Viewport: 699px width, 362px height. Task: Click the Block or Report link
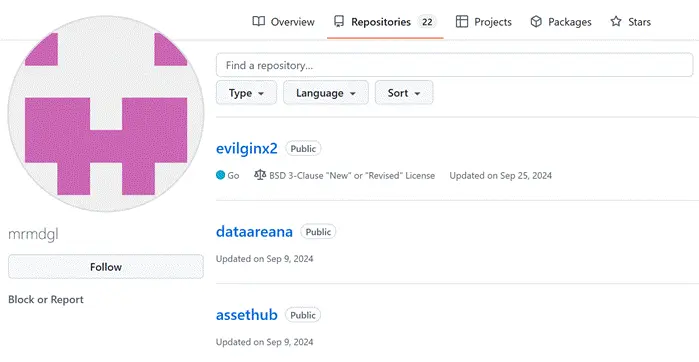pos(46,300)
